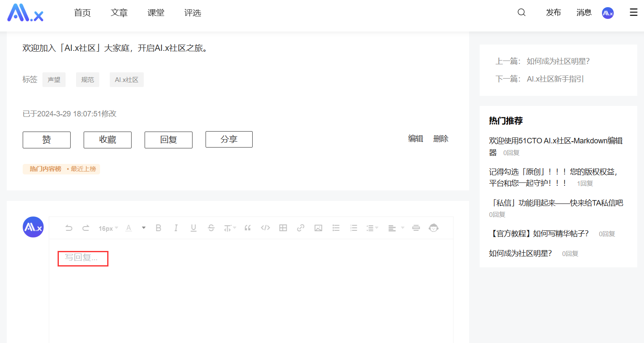644x343 pixels.
Task: Redo edit in reply editor
Action: (86, 228)
